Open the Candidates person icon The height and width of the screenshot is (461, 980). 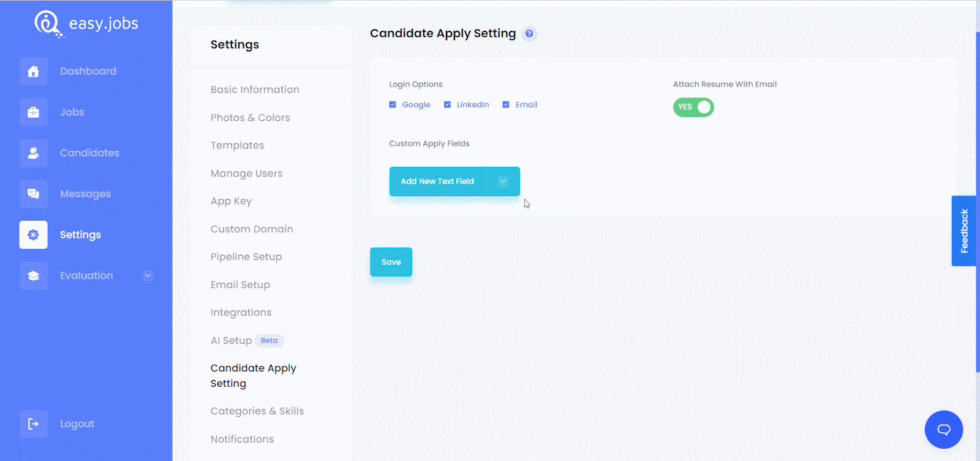pos(33,153)
